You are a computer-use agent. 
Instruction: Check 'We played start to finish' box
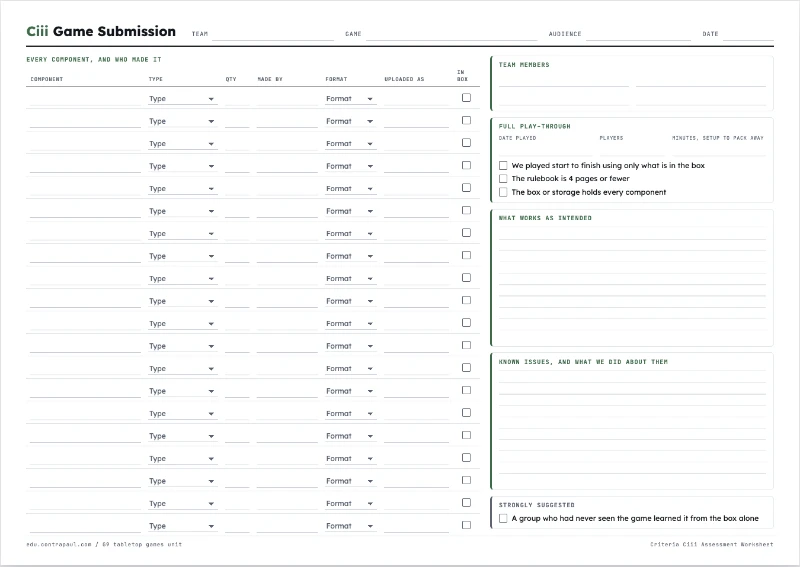pyautogui.click(x=503, y=165)
